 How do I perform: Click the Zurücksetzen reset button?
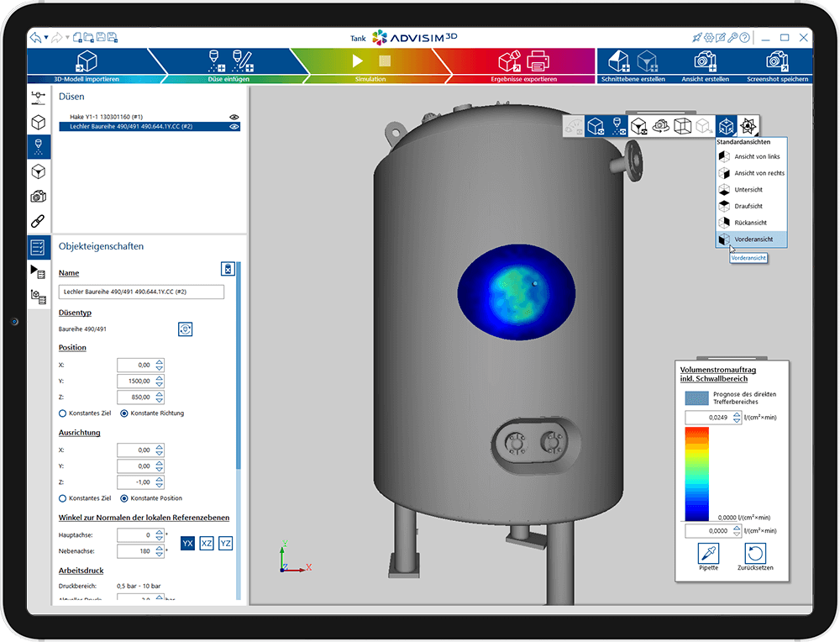point(754,555)
